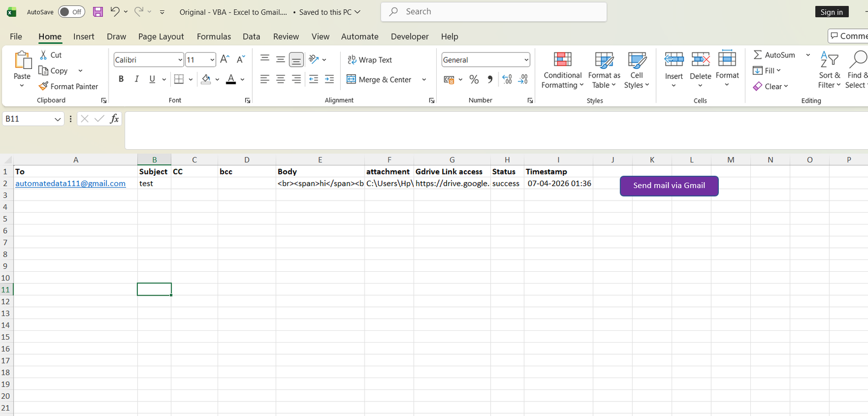Screen dimensions: 868x416
Task: Click in the Search box
Action: pos(494,11)
